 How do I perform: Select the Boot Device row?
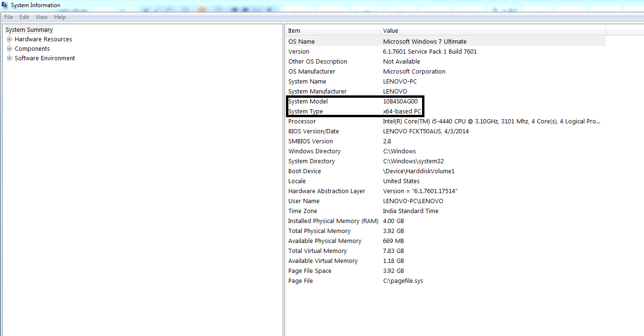[446, 171]
